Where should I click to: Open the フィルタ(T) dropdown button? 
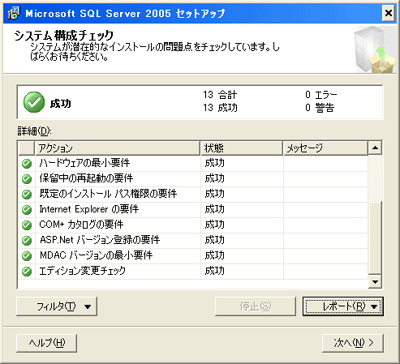57,306
